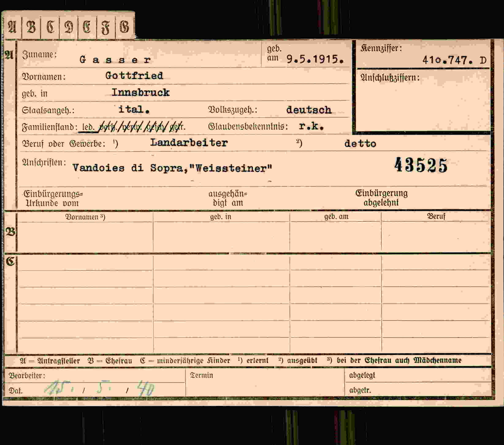Screen dimensions: 504x445
Task: Click the legend entry 'B = Ehefrau'
Action: pos(110,361)
